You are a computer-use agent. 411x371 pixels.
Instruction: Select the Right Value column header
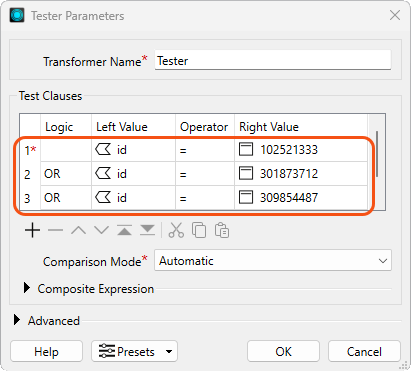click(x=301, y=127)
